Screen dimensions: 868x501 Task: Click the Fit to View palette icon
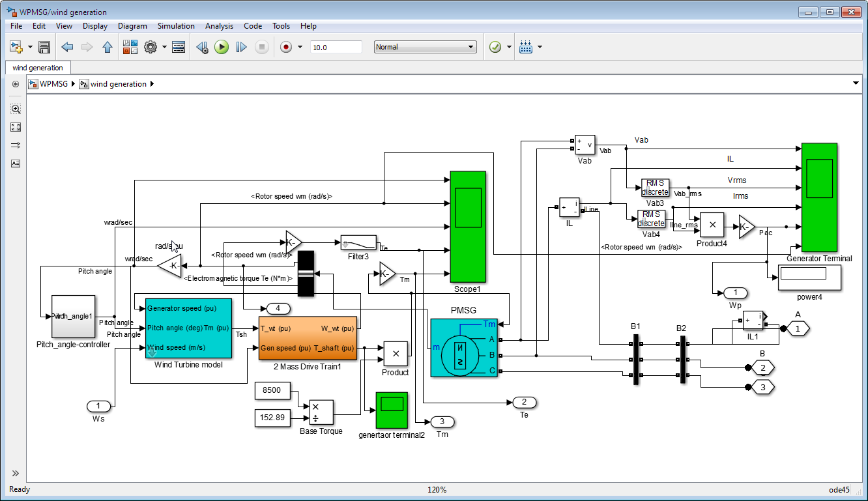(16, 127)
